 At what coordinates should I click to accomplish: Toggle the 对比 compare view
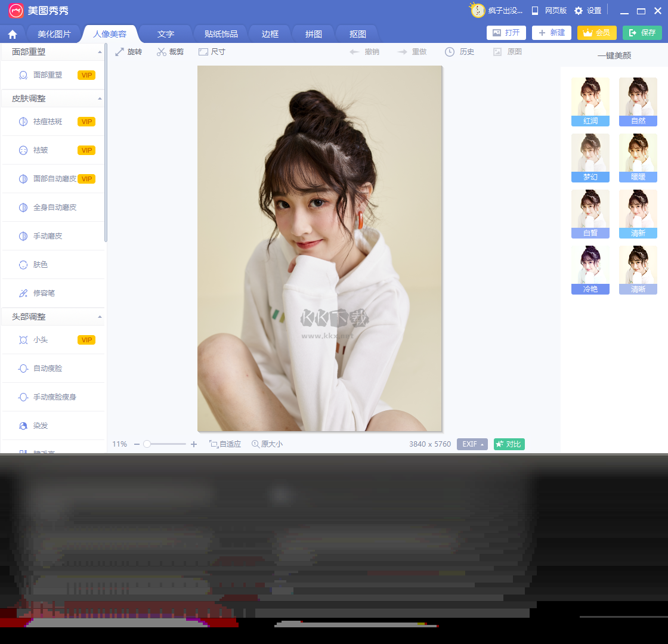point(509,444)
